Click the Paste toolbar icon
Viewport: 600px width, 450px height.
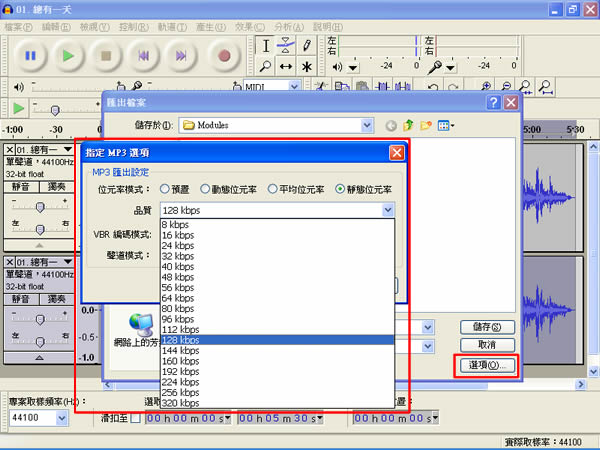click(362, 87)
